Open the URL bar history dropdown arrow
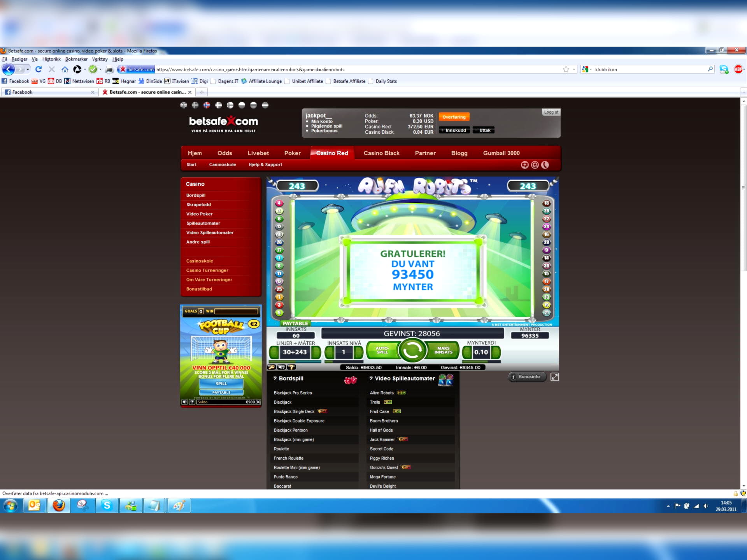Viewport: 747px width, 560px height. (574, 70)
